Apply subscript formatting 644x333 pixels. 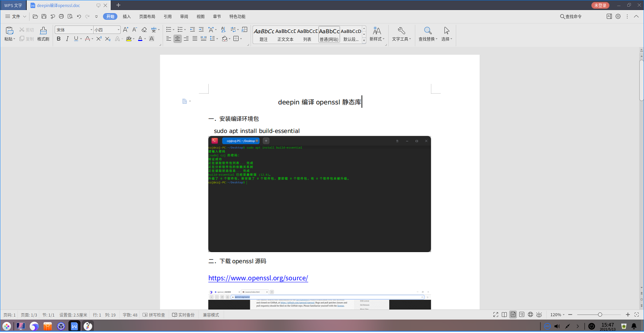coord(108,39)
